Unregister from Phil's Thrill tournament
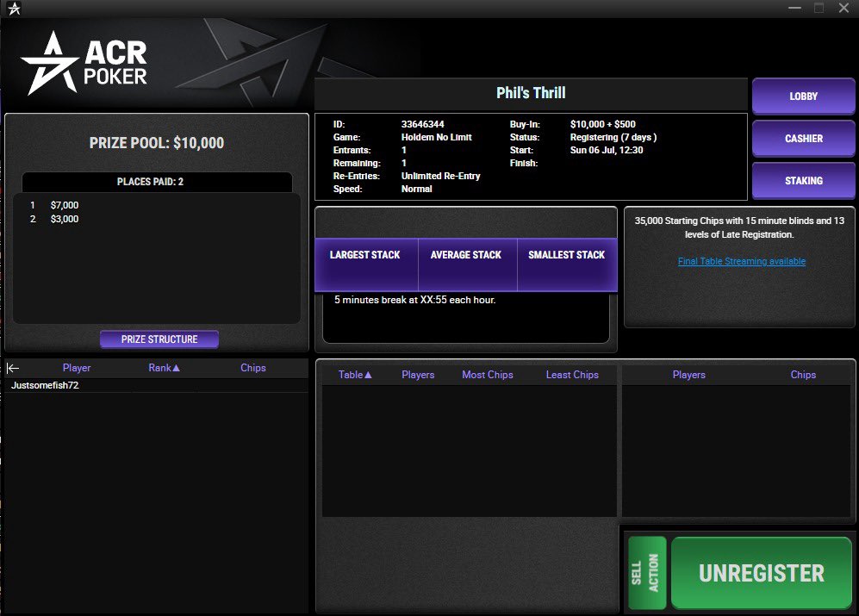The image size is (859, 616). (x=762, y=573)
